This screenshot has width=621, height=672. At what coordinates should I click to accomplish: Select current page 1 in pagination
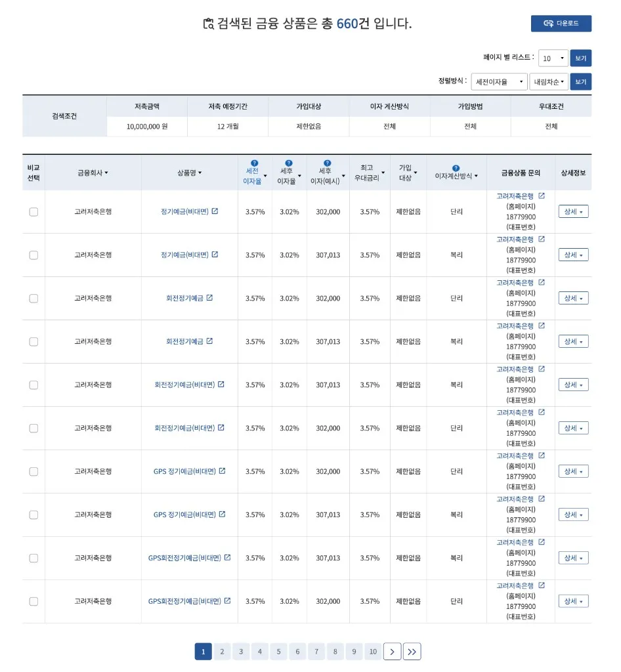point(203,652)
